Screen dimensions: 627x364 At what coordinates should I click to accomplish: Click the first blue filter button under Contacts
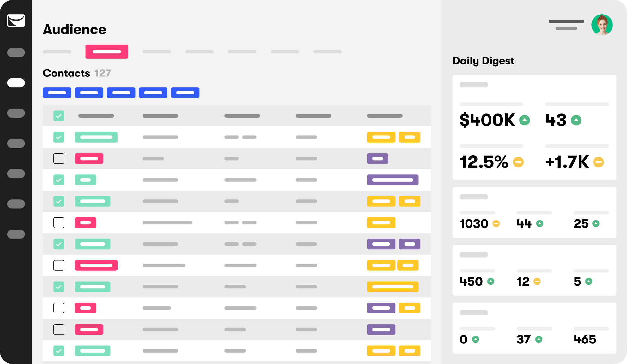pos(57,93)
